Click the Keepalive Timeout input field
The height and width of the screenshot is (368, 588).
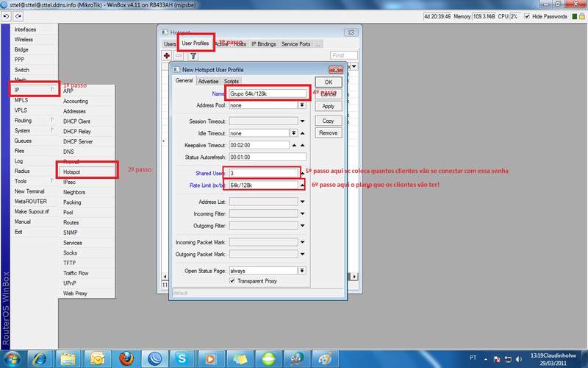pyautogui.click(x=259, y=145)
